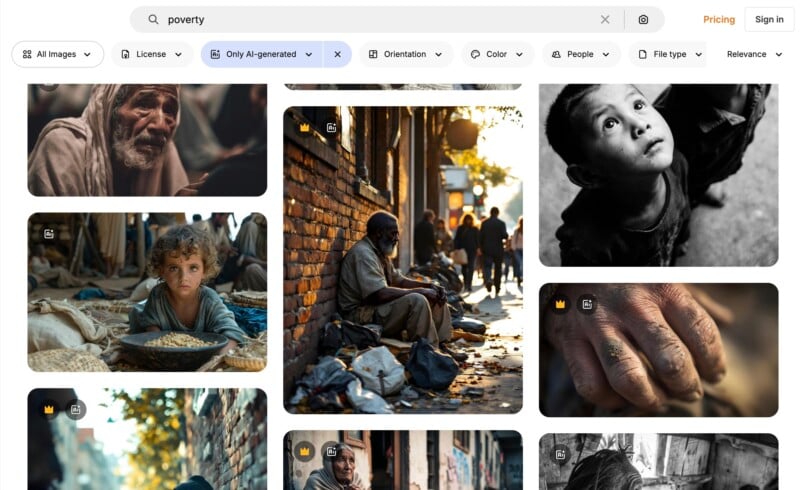Viewport: 800px width, 490px height.
Task: Toggle the Only AI-generated filter chip
Action: coord(262,54)
